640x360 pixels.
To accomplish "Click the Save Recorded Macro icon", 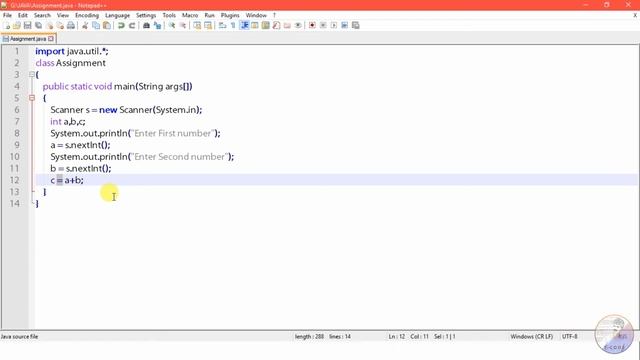I will 356,25.
